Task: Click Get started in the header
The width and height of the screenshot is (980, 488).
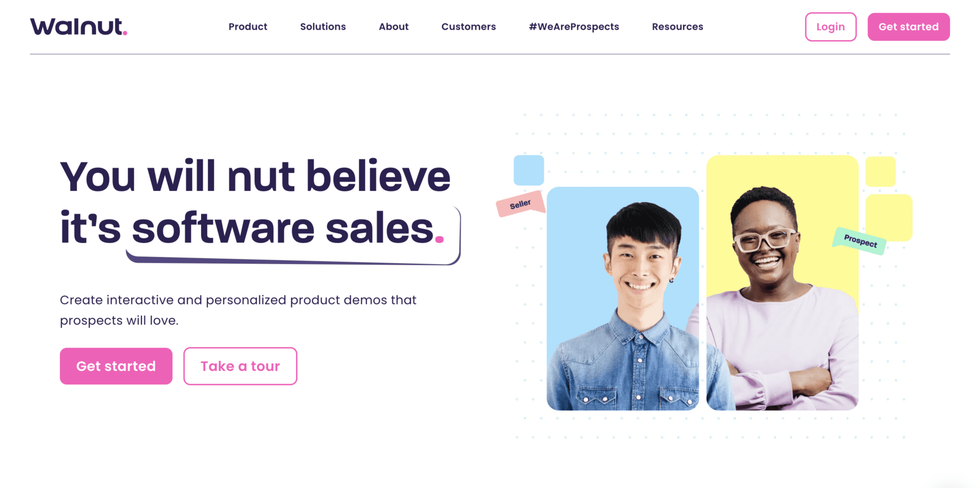Action: pos(909,27)
